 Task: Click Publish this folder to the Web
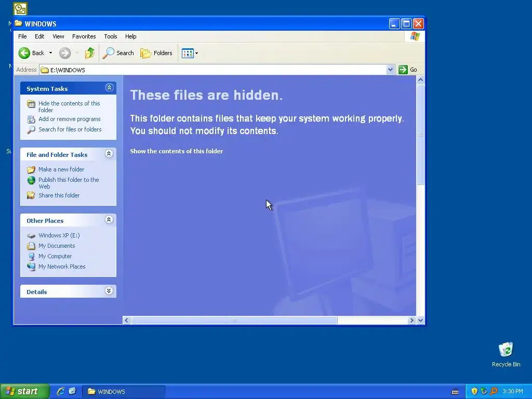(69, 183)
